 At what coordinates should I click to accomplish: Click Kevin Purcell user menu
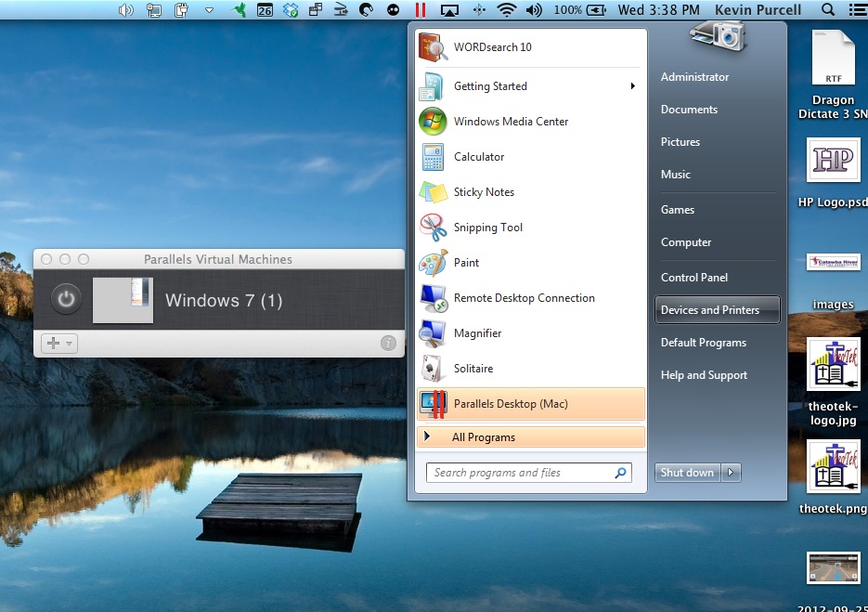pos(758,10)
